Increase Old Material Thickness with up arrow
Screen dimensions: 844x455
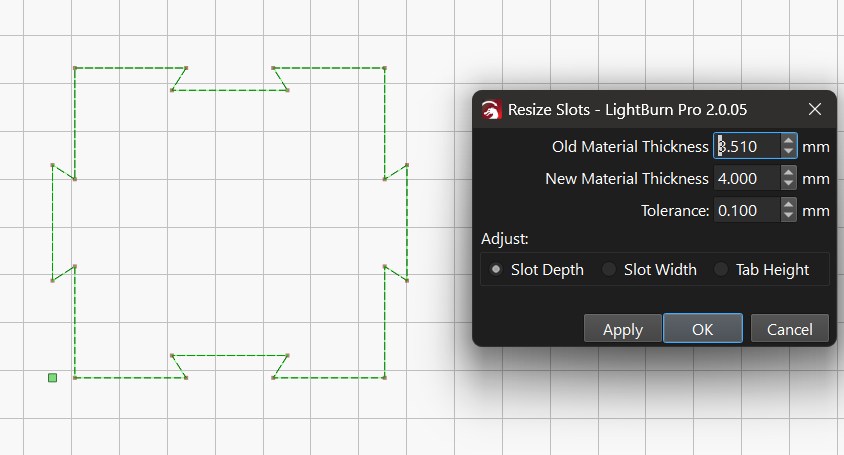788,141
